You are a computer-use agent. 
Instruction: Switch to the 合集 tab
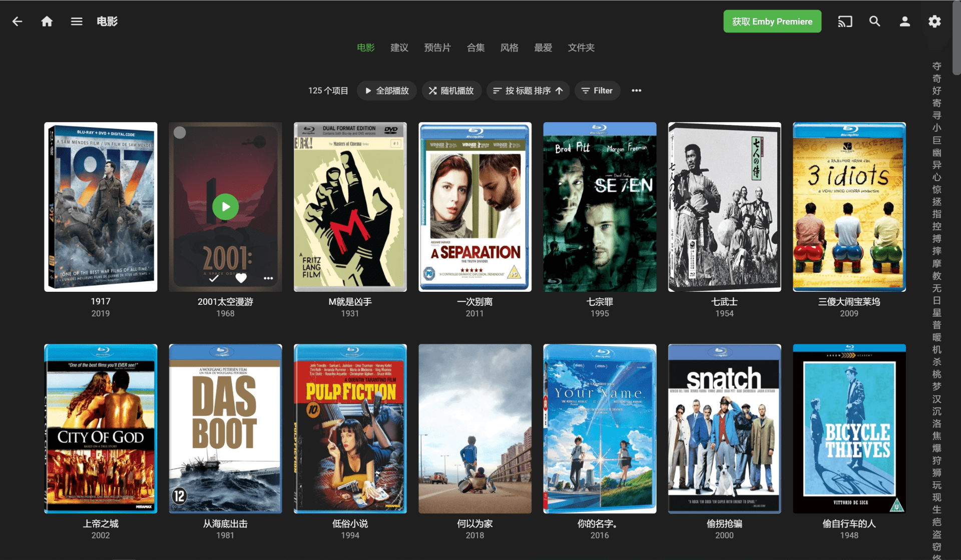(475, 48)
